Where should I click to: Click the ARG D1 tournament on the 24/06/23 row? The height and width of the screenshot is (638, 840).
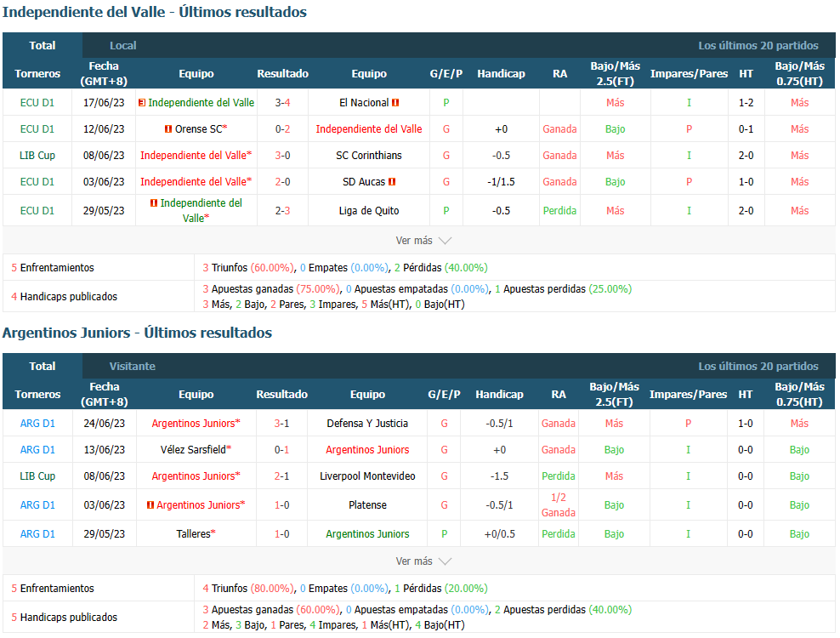(37, 423)
